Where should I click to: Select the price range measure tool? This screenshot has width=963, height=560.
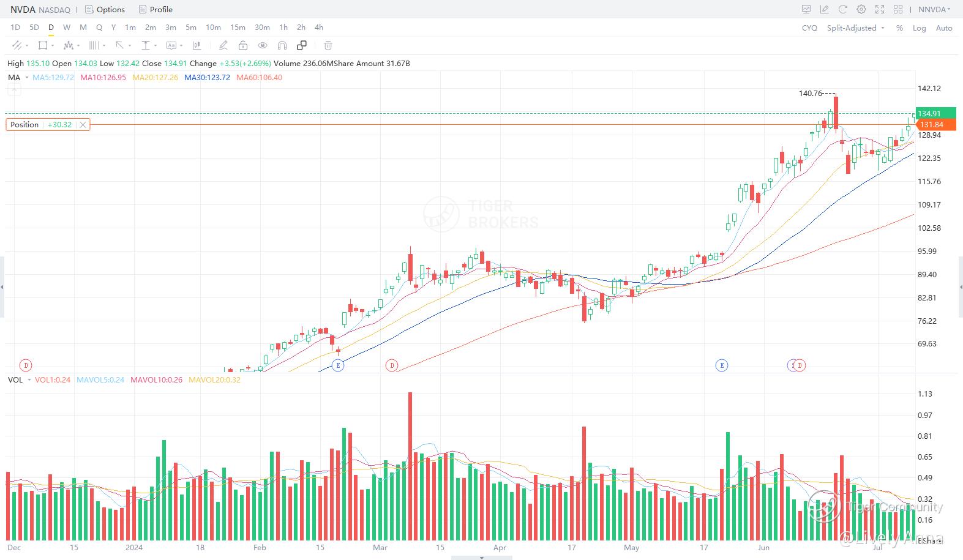[146, 45]
